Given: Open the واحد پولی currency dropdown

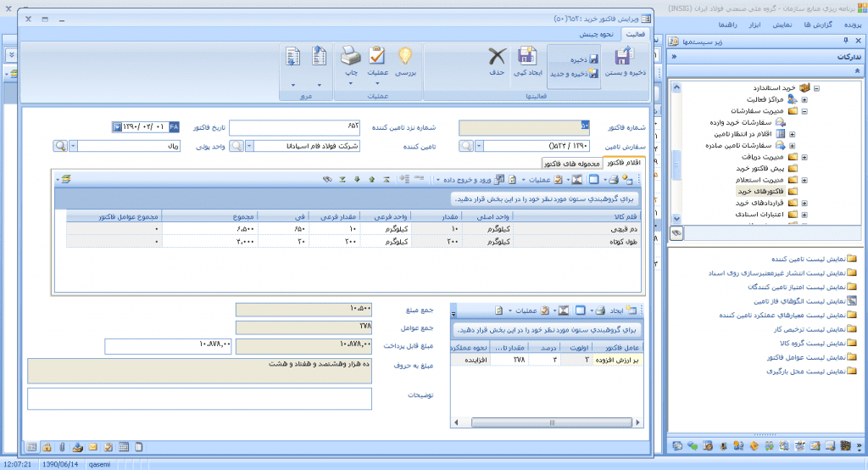Looking at the screenshot, I should coord(72,146).
